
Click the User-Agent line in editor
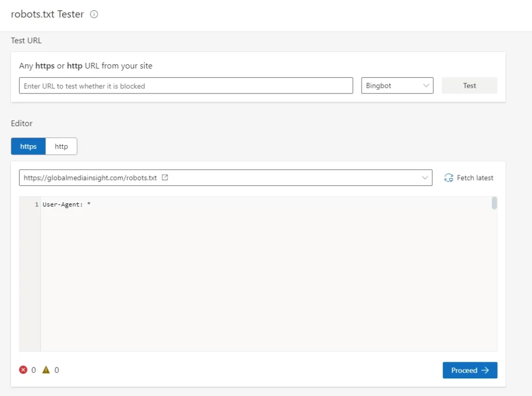pos(66,204)
